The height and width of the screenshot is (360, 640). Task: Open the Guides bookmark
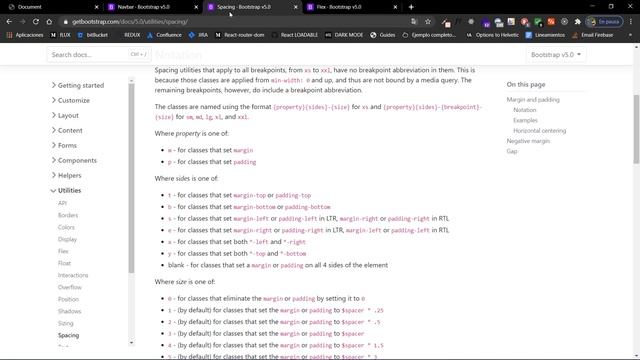[x=383, y=35]
